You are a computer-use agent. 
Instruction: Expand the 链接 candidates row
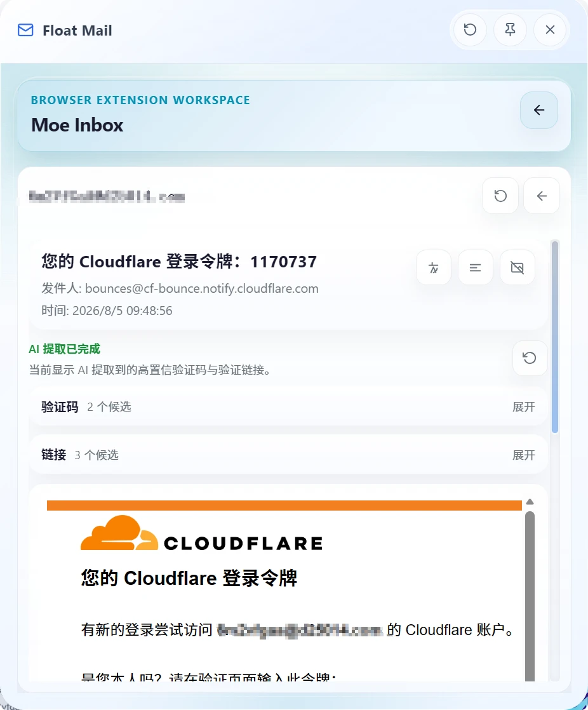coord(288,455)
